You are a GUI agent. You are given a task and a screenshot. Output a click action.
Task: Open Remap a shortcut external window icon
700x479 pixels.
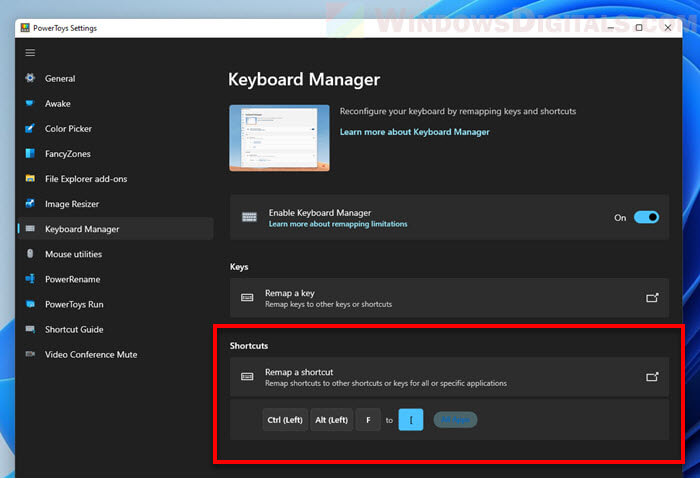pos(652,377)
